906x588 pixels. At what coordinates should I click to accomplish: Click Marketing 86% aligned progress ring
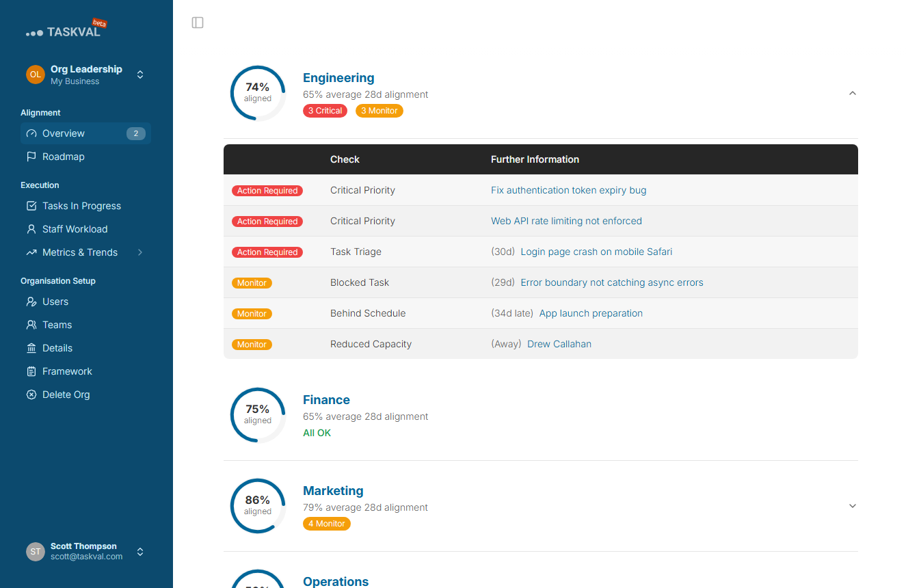[x=258, y=506]
